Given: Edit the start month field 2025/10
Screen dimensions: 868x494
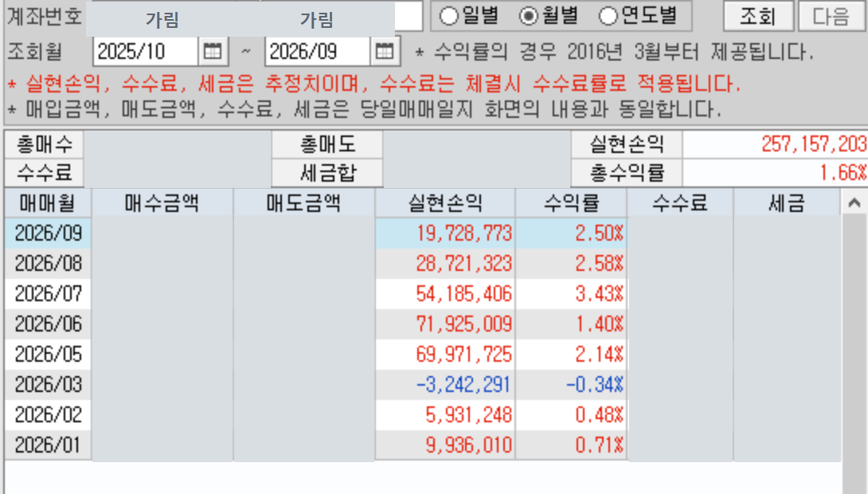Looking at the screenshot, I should (x=146, y=52).
